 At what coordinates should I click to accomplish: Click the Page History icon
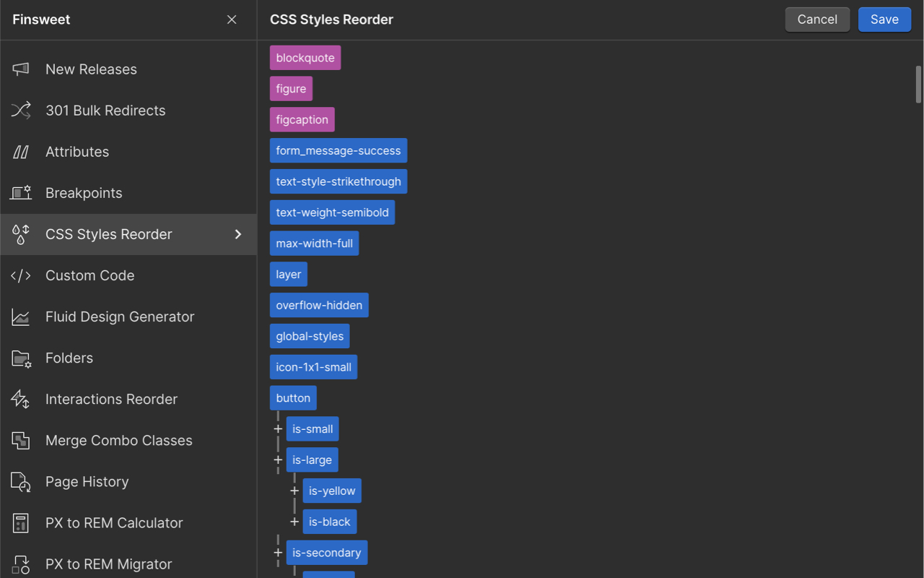20,481
